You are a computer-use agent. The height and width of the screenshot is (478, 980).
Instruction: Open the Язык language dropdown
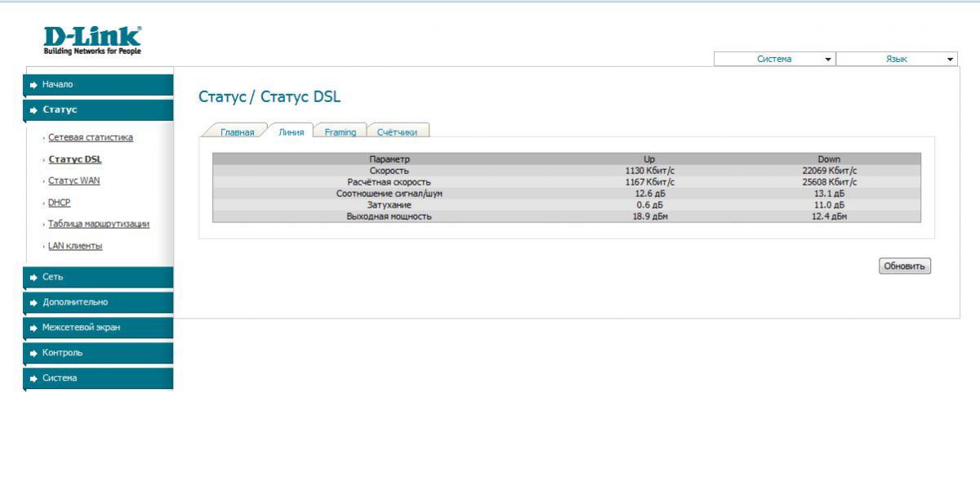coord(896,59)
